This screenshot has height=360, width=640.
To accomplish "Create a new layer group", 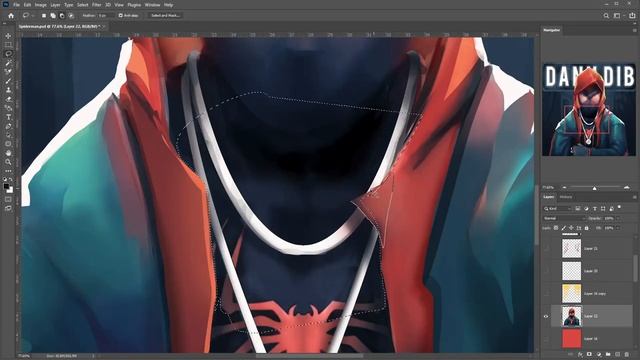I will [608, 355].
